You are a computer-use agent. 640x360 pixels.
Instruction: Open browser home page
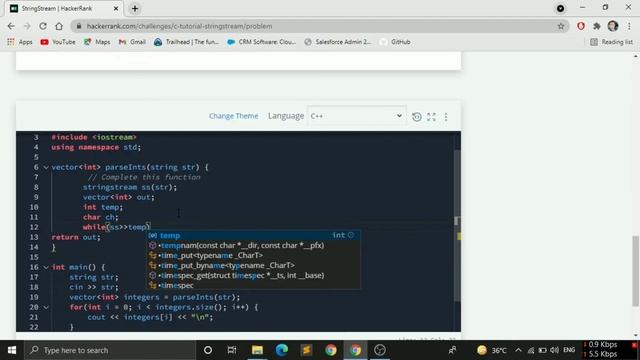pos(59,26)
